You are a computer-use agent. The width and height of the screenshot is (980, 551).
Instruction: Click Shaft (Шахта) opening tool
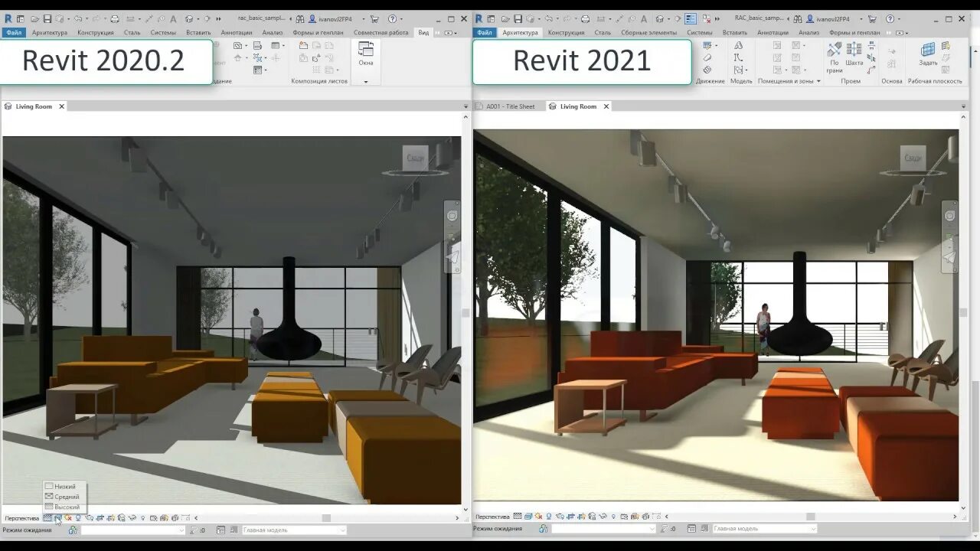tap(854, 54)
